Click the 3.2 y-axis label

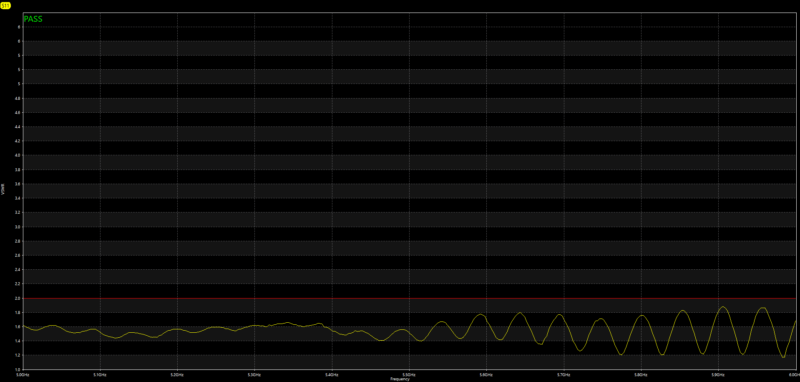[18, 212]
